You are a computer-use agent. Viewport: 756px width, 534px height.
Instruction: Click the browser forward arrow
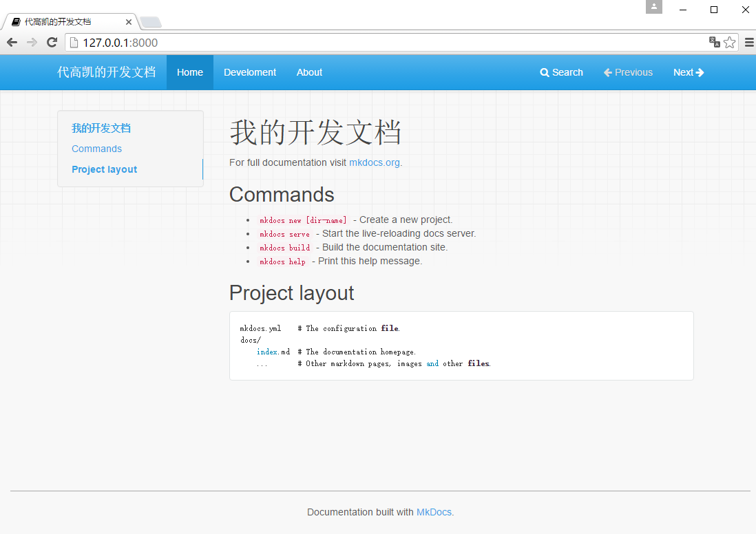pyautogui.click(x=32, y=43)
